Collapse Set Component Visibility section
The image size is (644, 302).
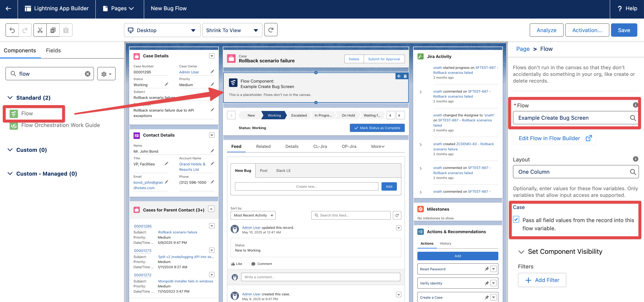point(521,252)
